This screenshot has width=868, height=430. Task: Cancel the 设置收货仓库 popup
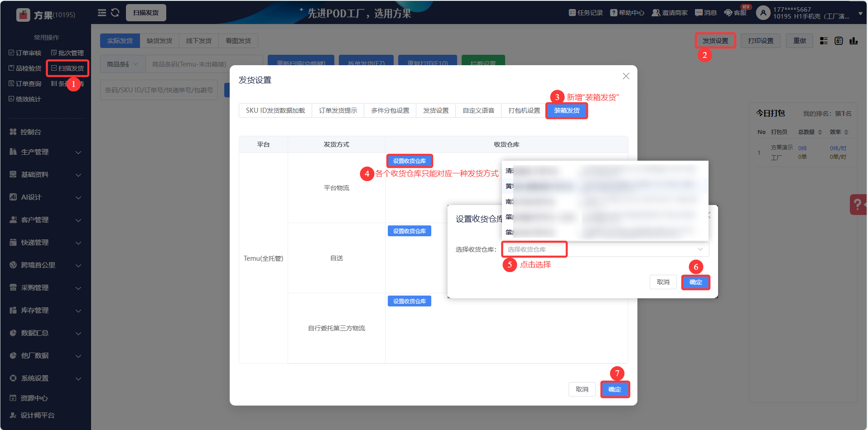click(663, 282)
